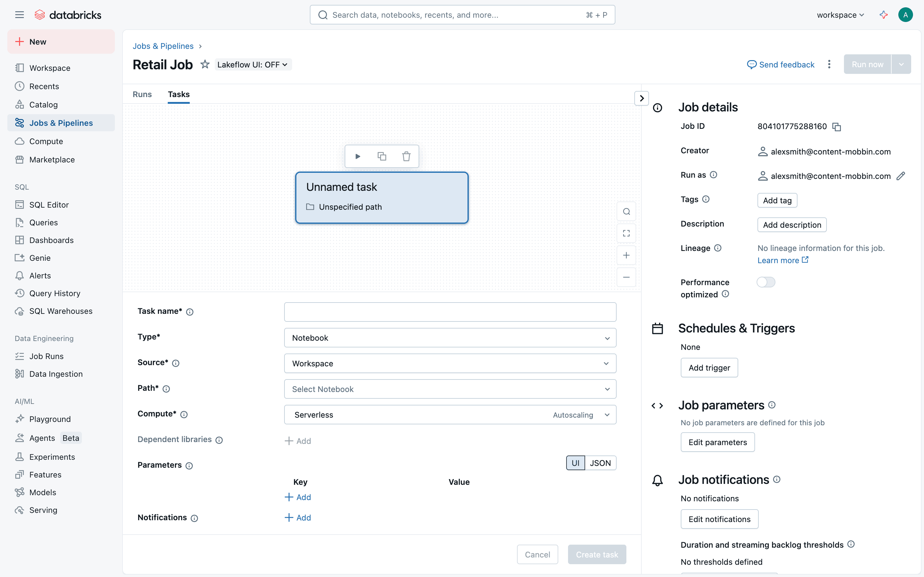Toggle the Performance optimized switch
This screenshot has width=924, height=577.
pyautogui.click(x=765, y=282)
